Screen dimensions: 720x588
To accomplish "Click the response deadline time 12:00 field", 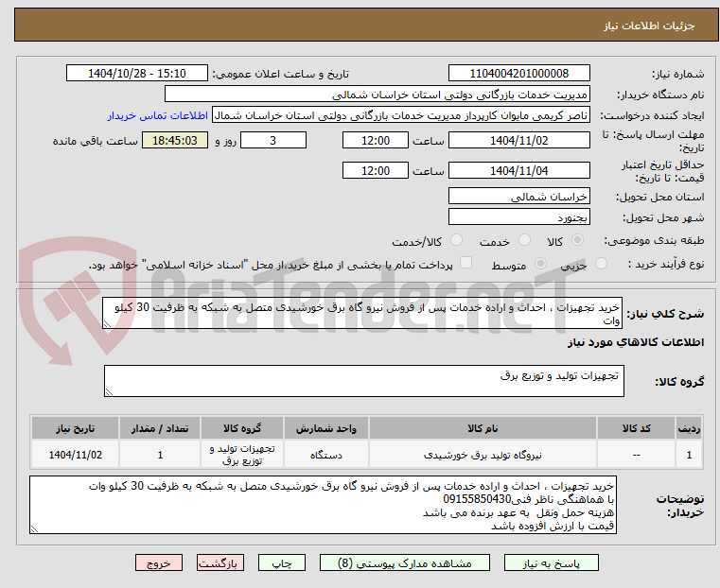I will coord(376,140).
